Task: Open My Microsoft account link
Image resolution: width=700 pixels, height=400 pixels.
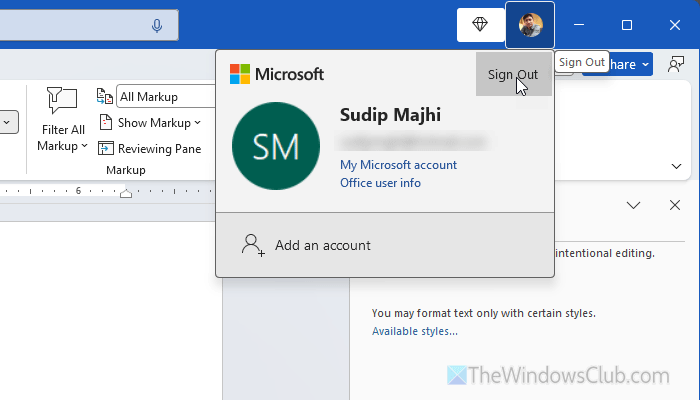Action: 398,165
